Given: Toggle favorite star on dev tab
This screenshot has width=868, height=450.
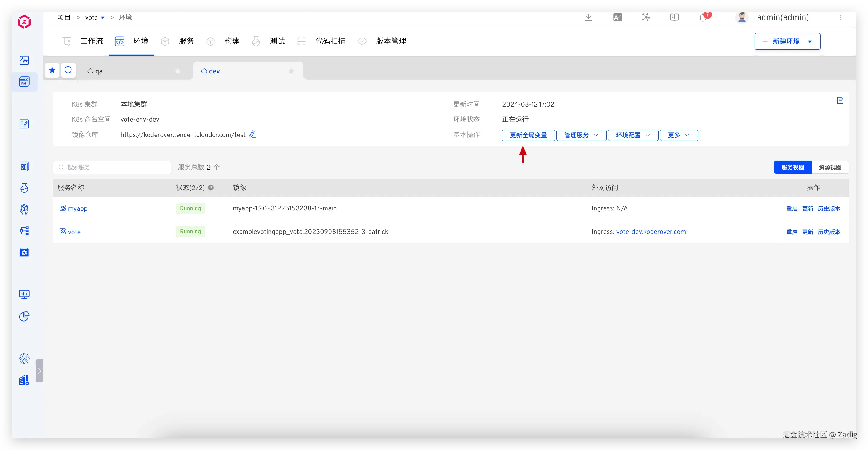Looking at the screenshot, I should click(x=292, y=71).
